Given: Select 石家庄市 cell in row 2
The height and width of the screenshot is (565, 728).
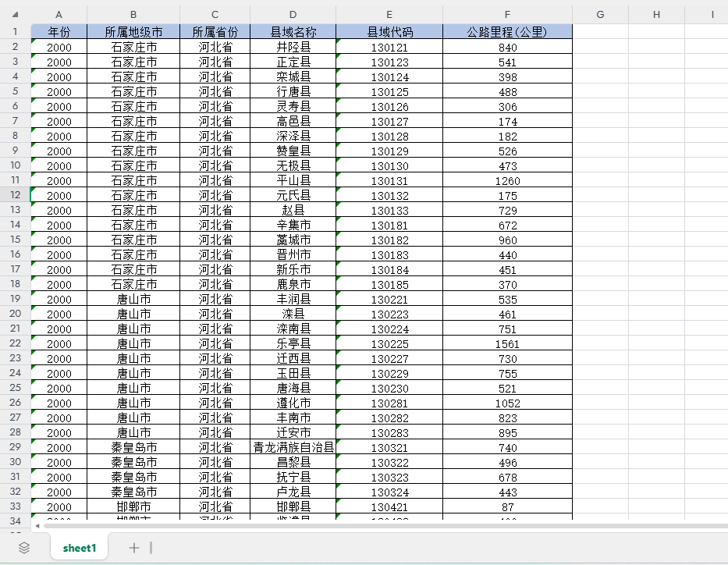Looking at the screenshot, I should (133, 46).
